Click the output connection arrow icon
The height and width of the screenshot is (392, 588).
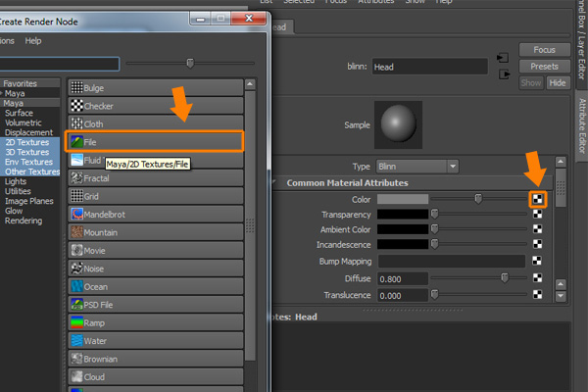504,74
